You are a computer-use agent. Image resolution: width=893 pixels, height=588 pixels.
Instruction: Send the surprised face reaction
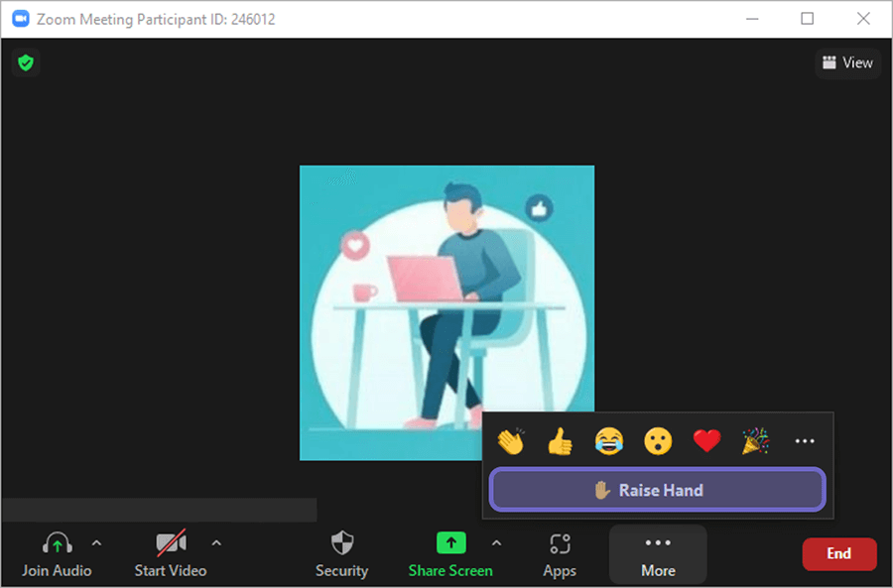coord(658,441)
